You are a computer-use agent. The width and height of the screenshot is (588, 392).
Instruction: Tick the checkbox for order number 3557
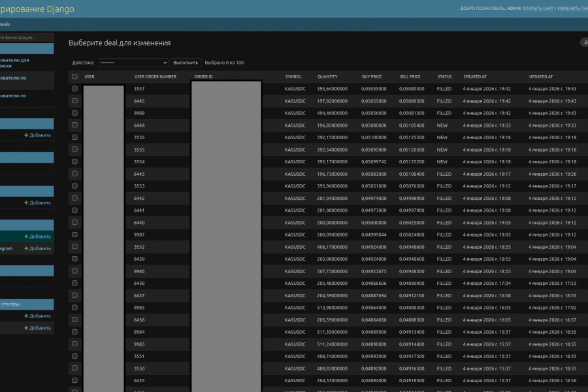(x=74, y=89)
